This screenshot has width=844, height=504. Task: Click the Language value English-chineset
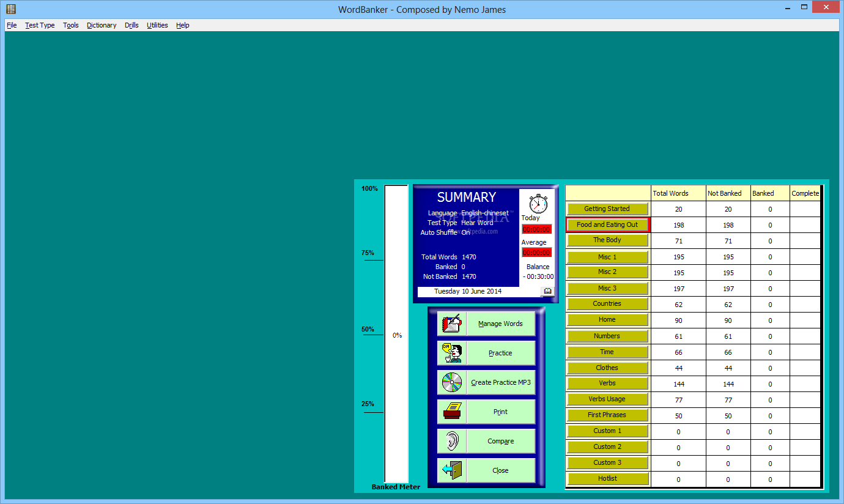(x=485, y=213)
